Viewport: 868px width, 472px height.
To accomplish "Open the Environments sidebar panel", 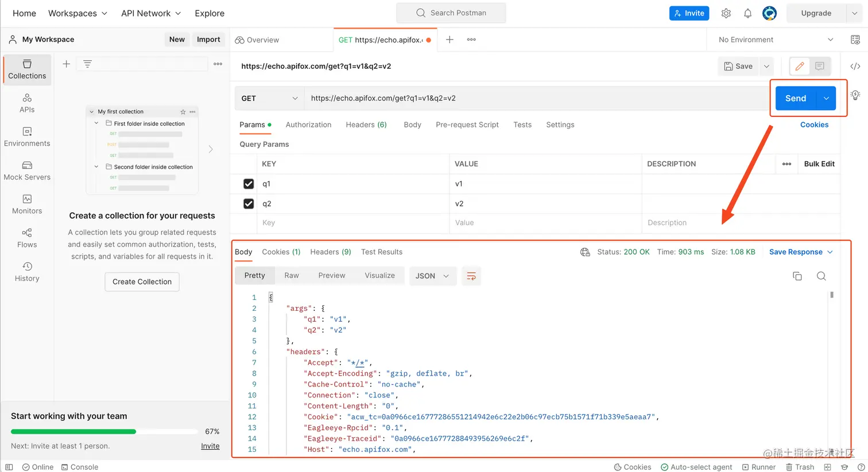I will [x=27, y=137].
